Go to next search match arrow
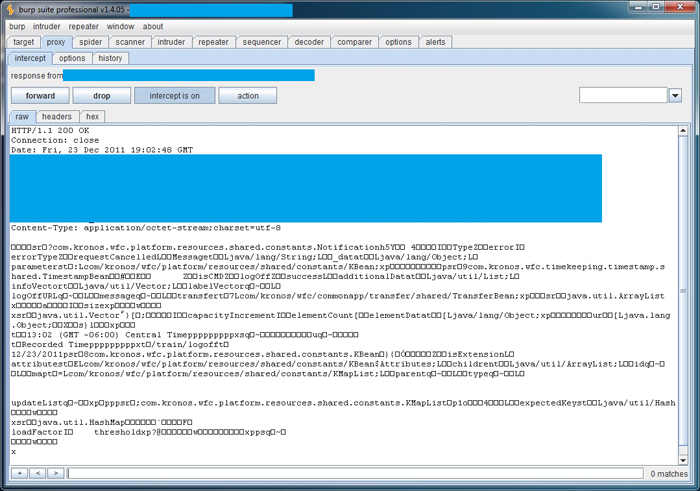Screen dimensions: 700x491 (x=55, y=473)
